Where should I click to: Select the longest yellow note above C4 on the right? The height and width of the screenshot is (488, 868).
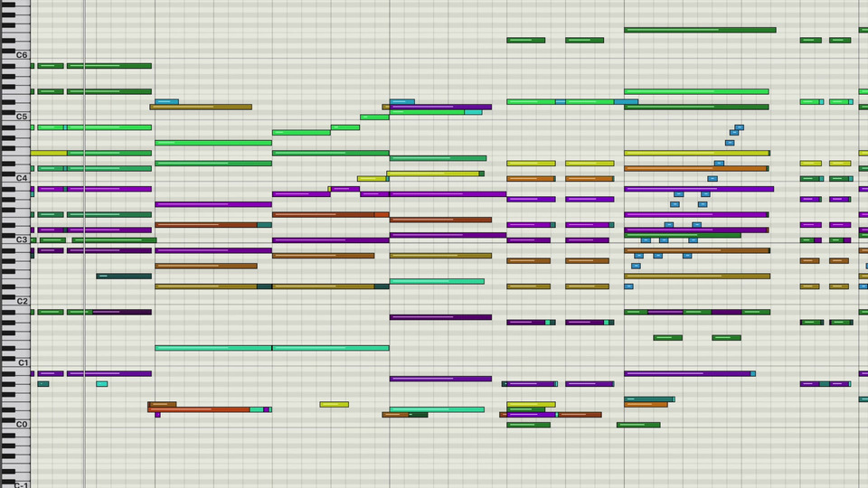point(697,154)
